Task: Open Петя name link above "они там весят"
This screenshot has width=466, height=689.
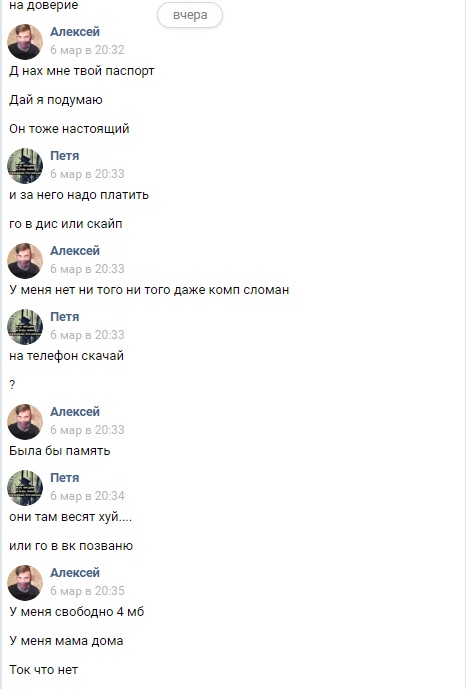Action: pyautogui.click(x=65, y=477)
